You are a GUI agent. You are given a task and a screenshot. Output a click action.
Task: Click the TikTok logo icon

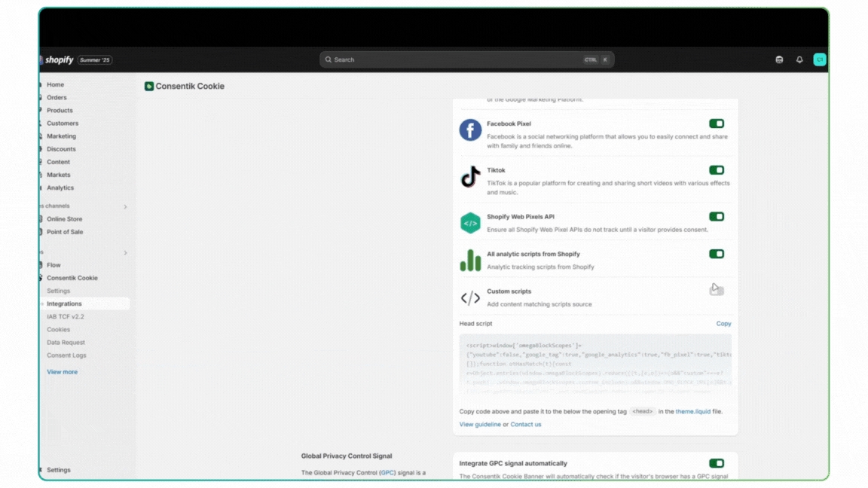pos(470,177)
